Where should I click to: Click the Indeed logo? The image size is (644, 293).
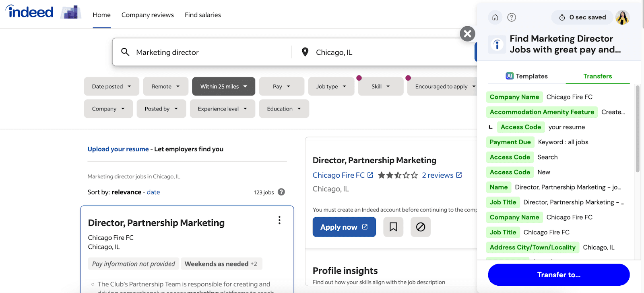29,12
